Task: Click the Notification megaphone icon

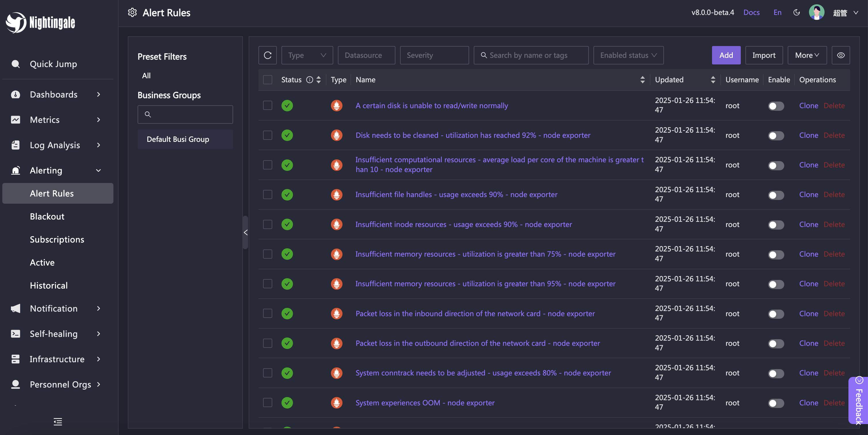Action: pos(16,308)
